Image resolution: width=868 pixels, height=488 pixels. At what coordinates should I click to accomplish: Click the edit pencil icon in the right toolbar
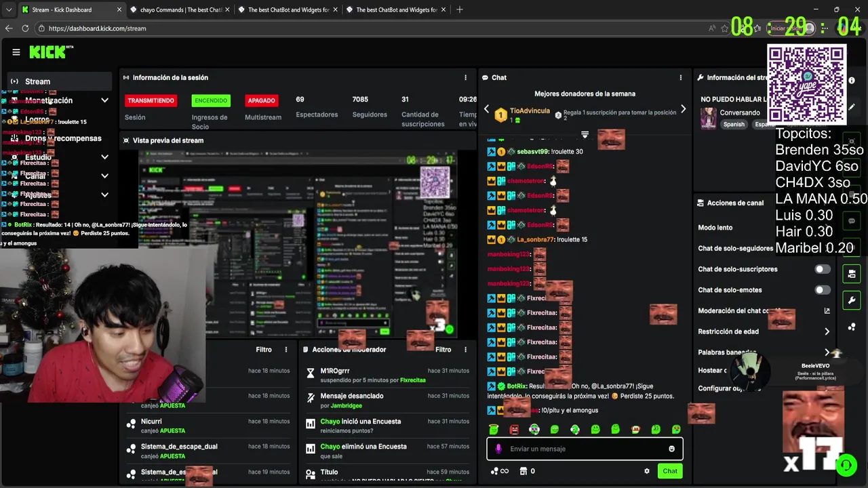pyautogui.click(x=852, y=106)
